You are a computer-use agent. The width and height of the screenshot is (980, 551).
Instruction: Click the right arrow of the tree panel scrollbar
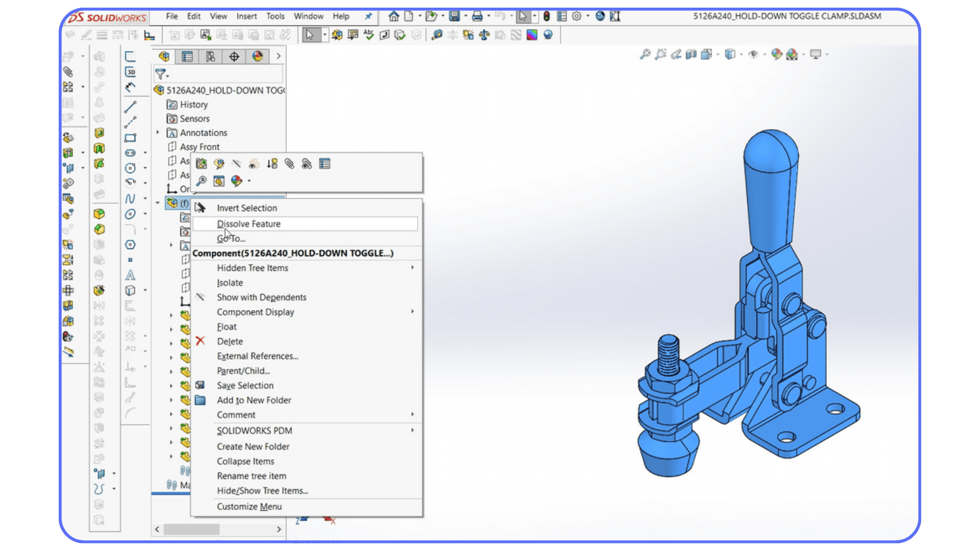280,530
